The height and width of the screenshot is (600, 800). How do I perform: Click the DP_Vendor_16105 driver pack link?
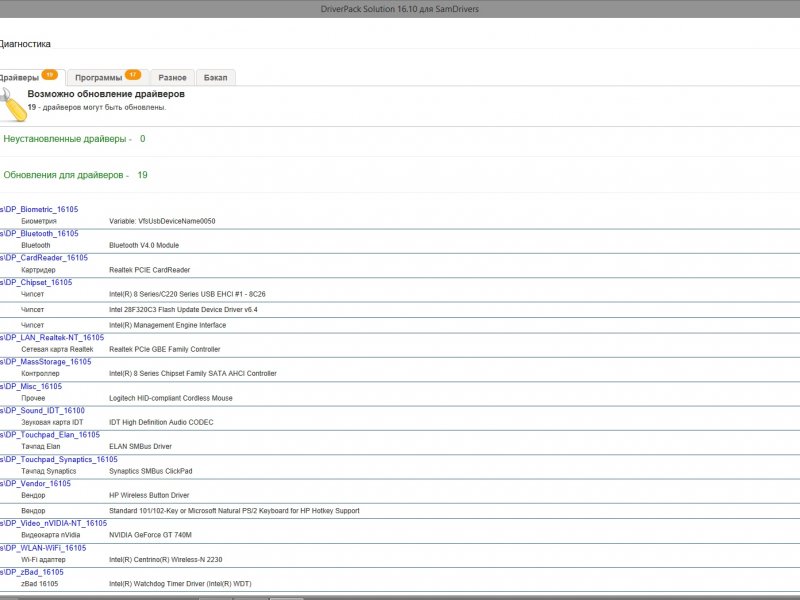(x=35, y=483)
